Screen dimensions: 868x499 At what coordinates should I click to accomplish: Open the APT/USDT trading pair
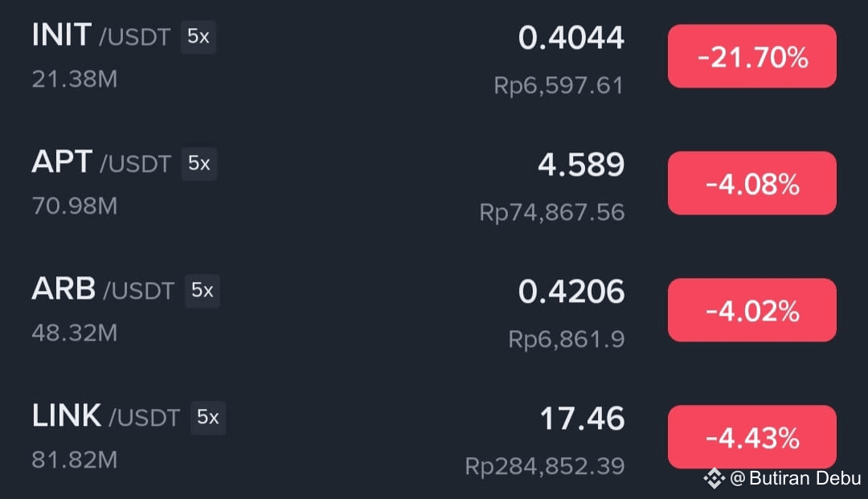(x=434, y=184)
